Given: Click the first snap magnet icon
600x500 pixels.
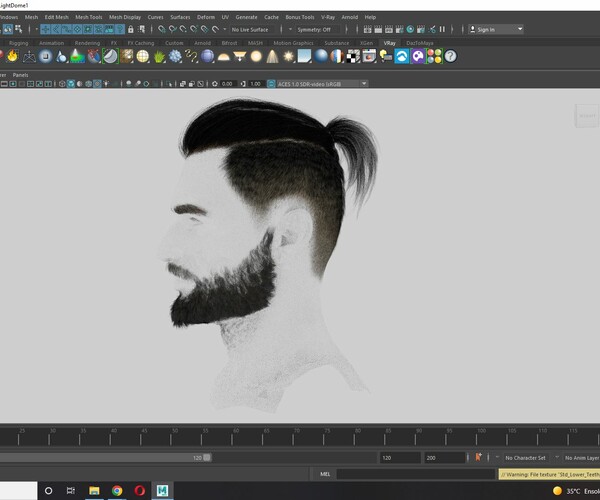Looking at the screenshot, I should pos(162,29).
